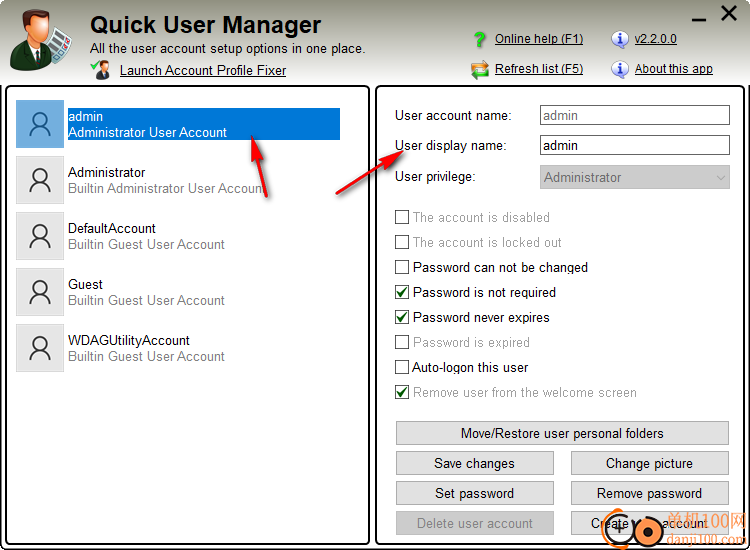The image size is (750, 550).
Task: Open the User privilege dropdown
Action: tap(635, 177)
